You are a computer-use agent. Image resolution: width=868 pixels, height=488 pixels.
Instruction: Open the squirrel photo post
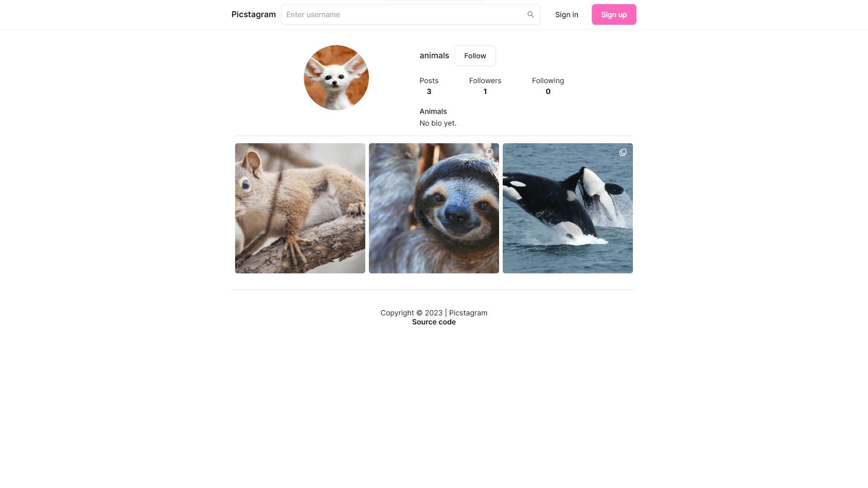coord(300,208)
